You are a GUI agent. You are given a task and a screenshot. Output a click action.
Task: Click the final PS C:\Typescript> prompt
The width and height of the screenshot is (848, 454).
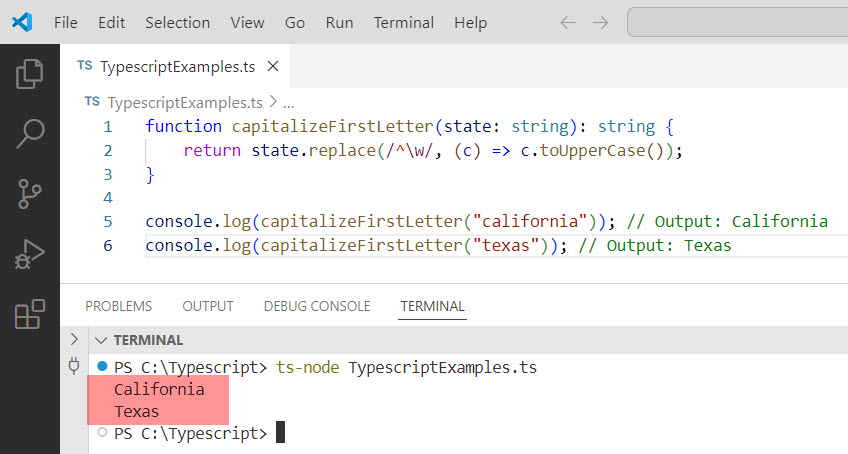click(x=190, y=433)
